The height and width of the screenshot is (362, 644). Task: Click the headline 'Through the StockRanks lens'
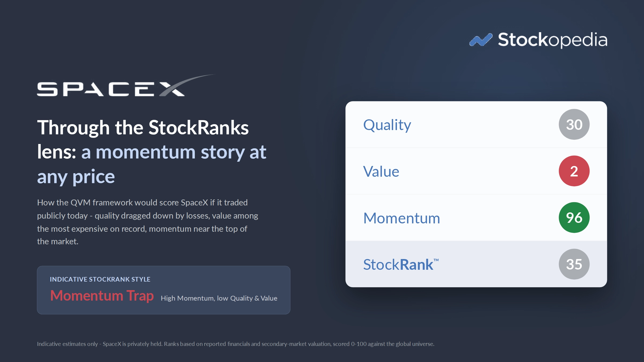point(143,139)
